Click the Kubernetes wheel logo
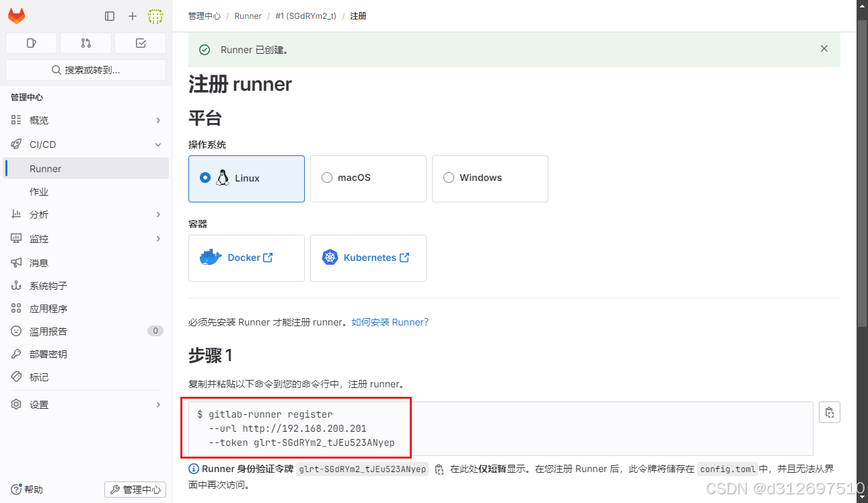Screen dimensions: 868x503 (330, 258)
